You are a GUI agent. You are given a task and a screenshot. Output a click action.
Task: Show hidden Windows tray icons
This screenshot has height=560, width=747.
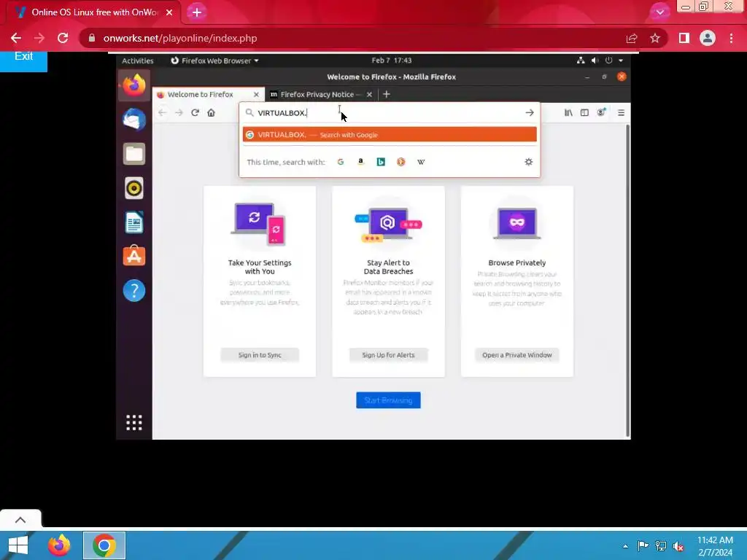coord(625,546)
